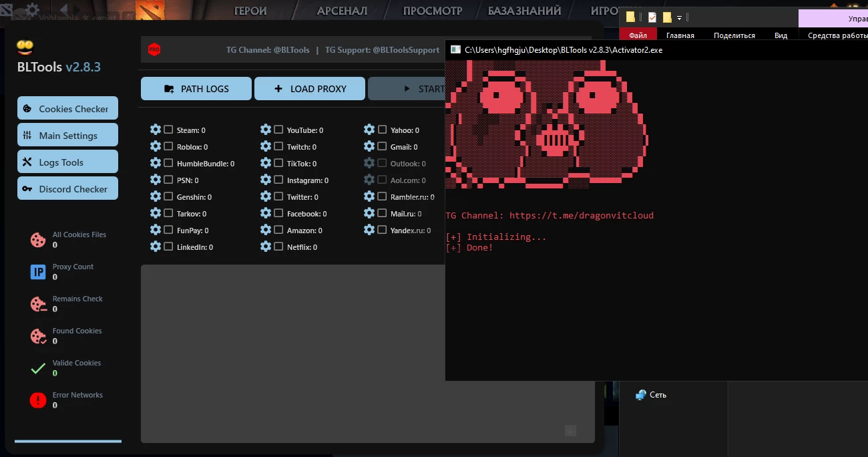Click the Error Networks red alert icon
The width and height of the screenshot is (868, 457).
38,400
